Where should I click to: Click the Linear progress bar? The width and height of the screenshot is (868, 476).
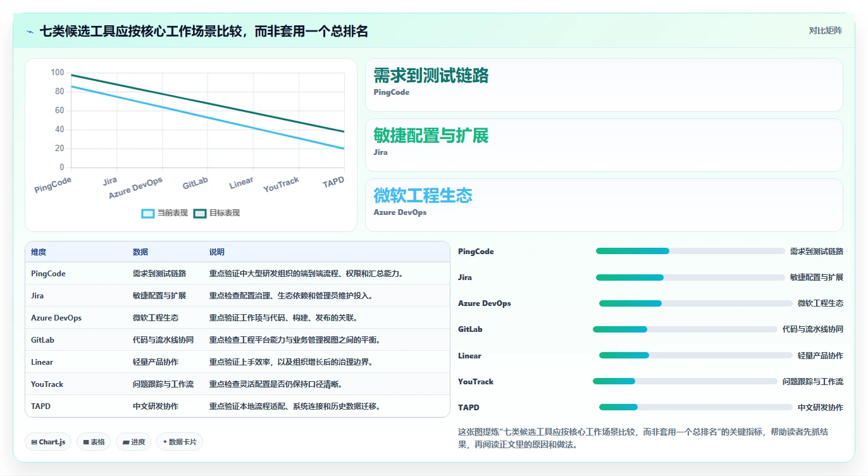tap(696, 355)
